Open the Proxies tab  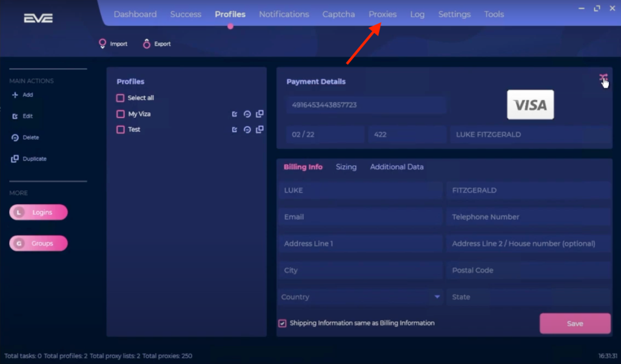click(x=382, y=14)
